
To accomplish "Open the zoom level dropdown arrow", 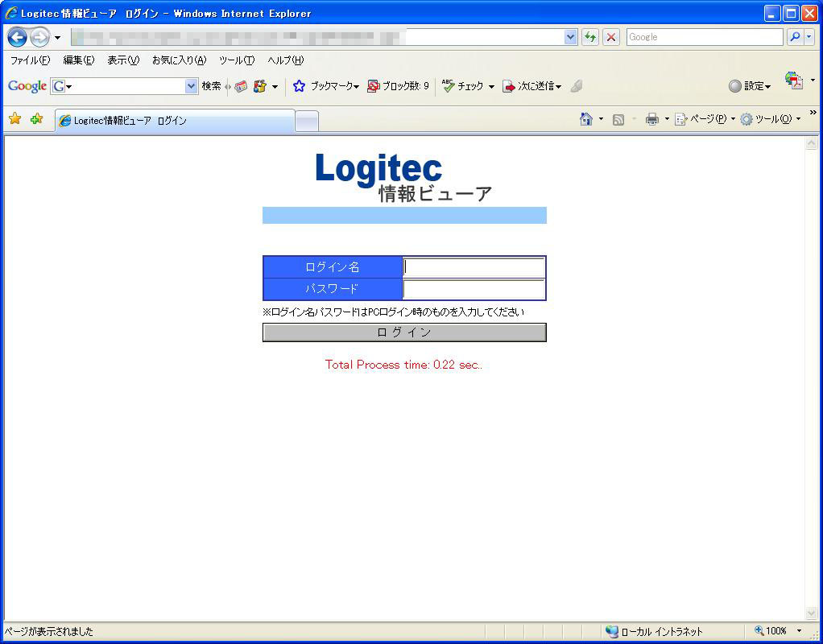I will pos(800,631).
